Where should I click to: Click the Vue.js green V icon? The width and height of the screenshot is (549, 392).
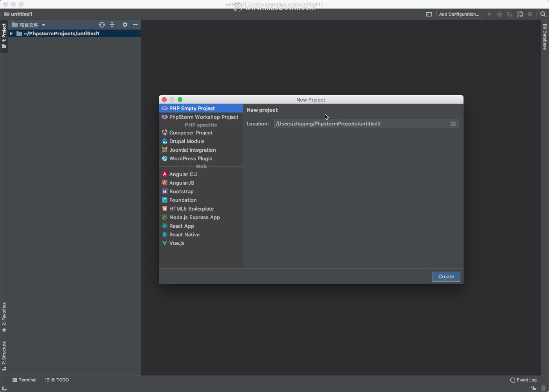click(165, 243)
